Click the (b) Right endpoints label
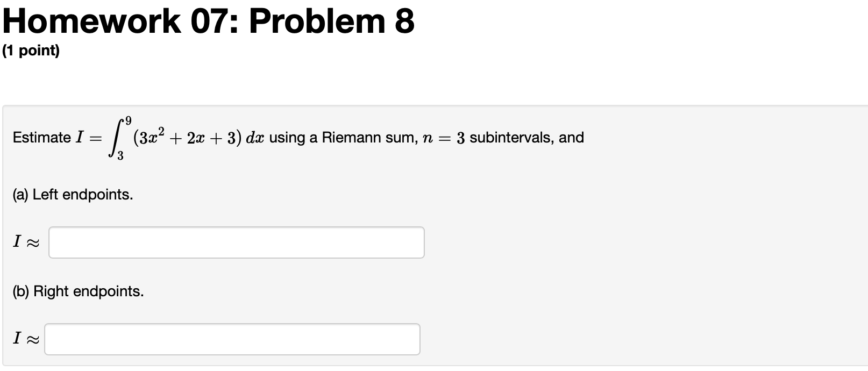The height and width of the screenshot is (371, 868). (x=77, y=291)
